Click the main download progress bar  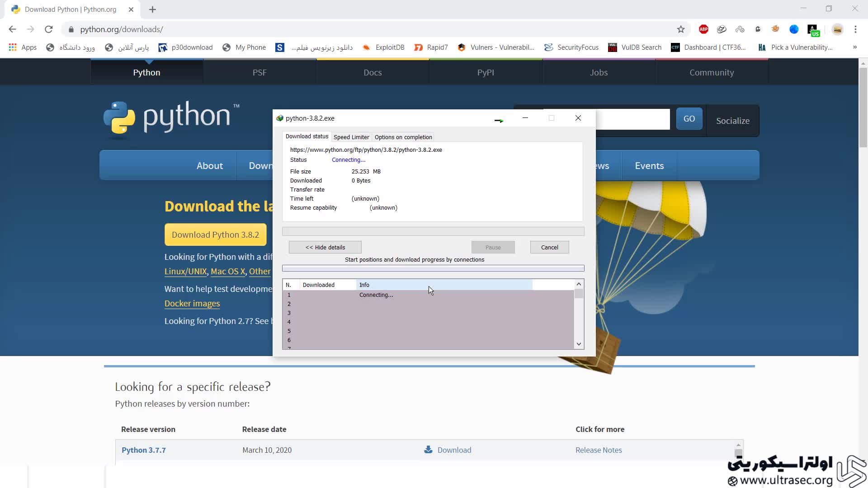[433, 231]
